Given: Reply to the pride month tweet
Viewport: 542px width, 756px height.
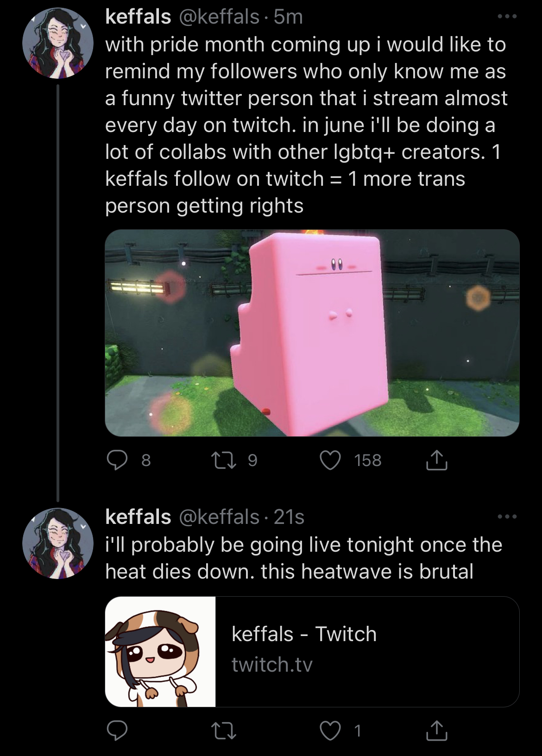Looking at the screenshot, I should [x=118, y=460].
